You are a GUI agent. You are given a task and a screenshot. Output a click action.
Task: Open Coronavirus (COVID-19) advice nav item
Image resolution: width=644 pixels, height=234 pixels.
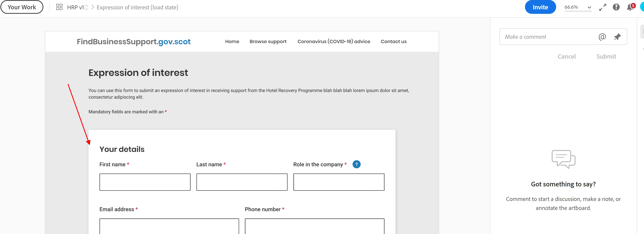click(334, 42)
